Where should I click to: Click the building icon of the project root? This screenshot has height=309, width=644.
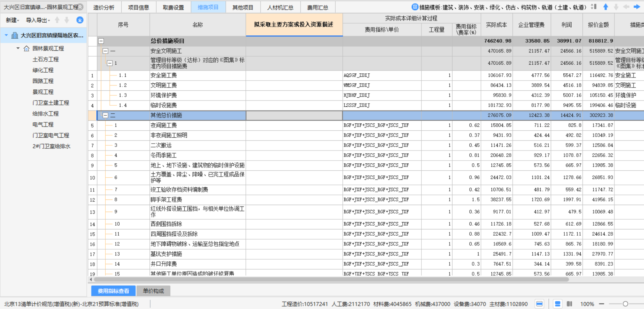click(15, 35)
